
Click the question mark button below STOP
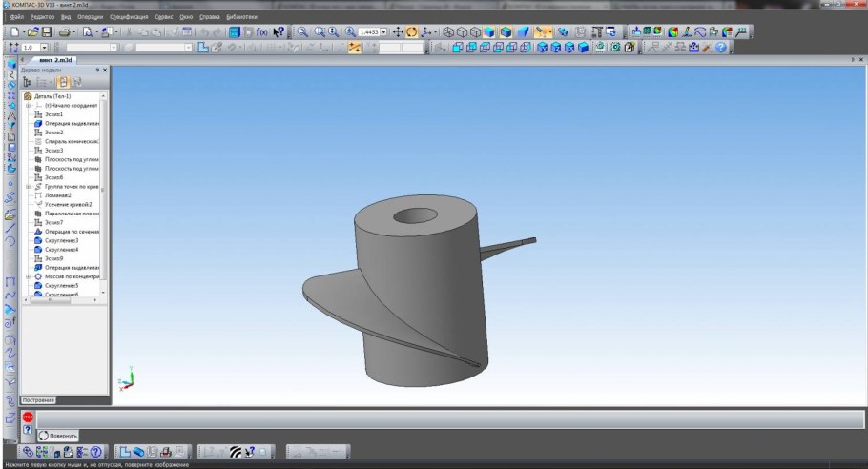(x=28, y=430)
